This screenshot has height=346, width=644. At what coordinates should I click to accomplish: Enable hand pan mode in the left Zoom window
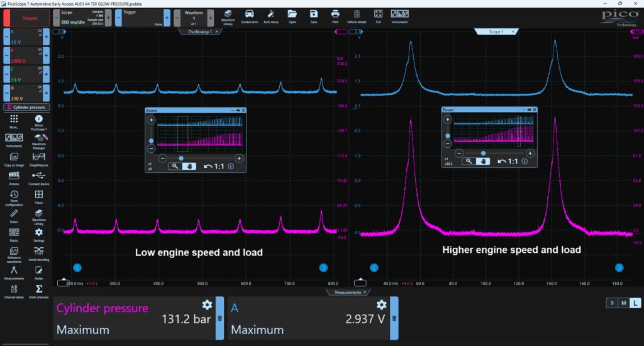point(189,167)
